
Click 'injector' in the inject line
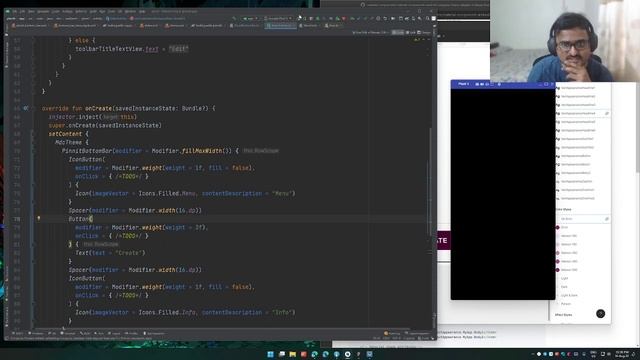coord(62,117)
